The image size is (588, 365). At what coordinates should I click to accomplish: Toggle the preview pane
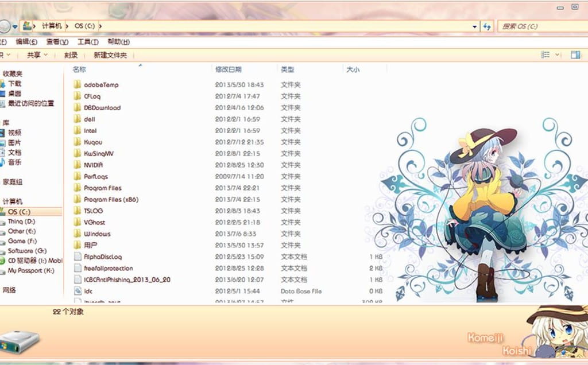click(575, 55)
